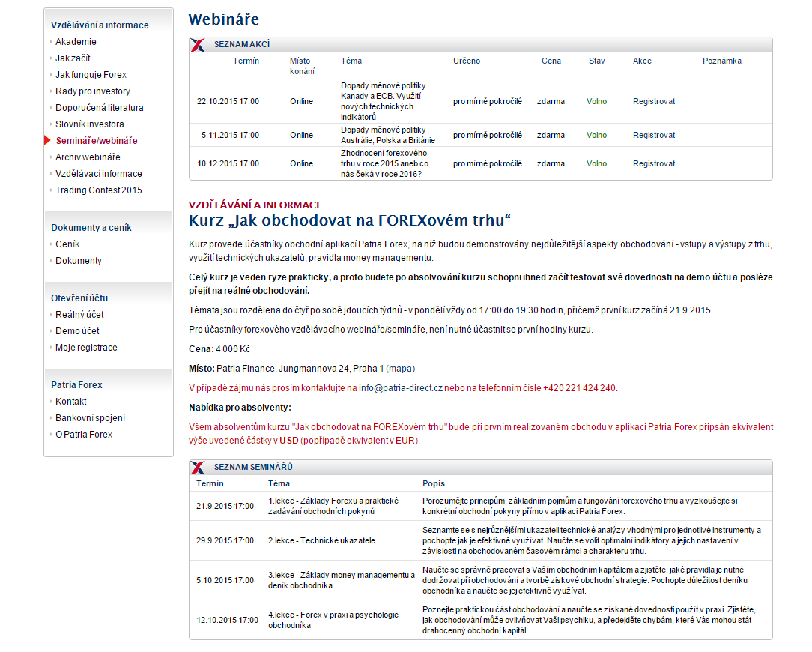This screenshot has width=812, height=652.
Task: Open Jak funguje Forex section
Action: click(91, 75)
